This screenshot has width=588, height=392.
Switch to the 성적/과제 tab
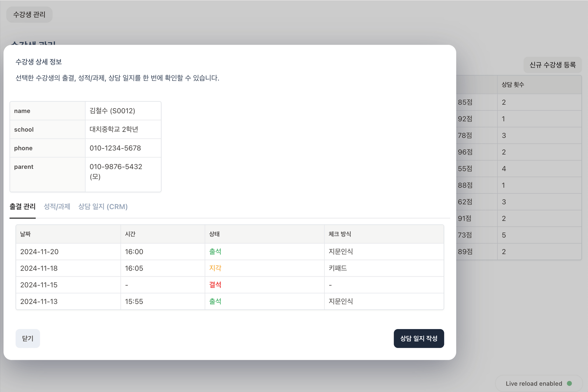57,207
